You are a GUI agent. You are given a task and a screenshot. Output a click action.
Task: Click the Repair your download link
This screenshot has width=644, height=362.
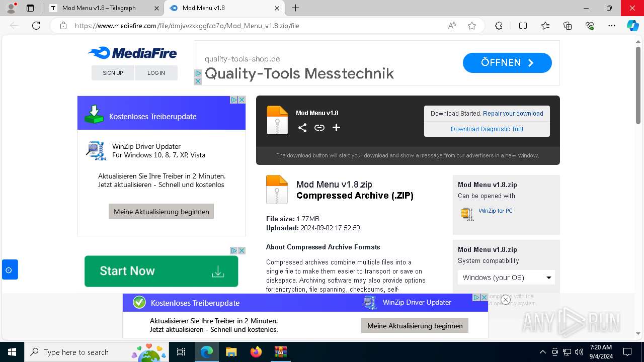pos(513,114)
